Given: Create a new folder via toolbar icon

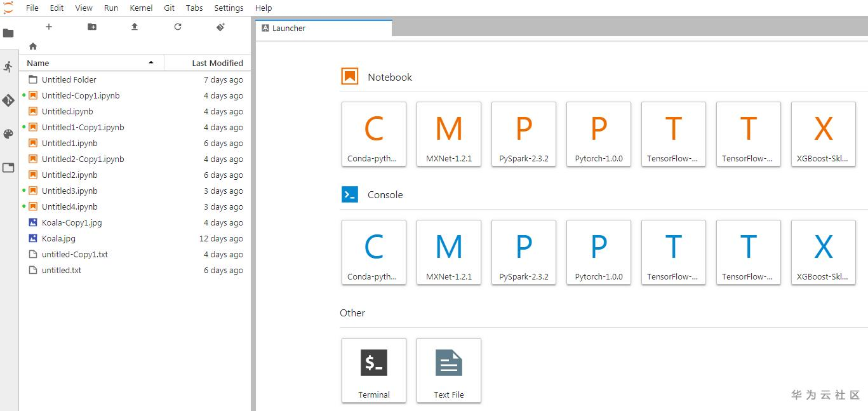Looking at the screenshot, I should (92, 27).
